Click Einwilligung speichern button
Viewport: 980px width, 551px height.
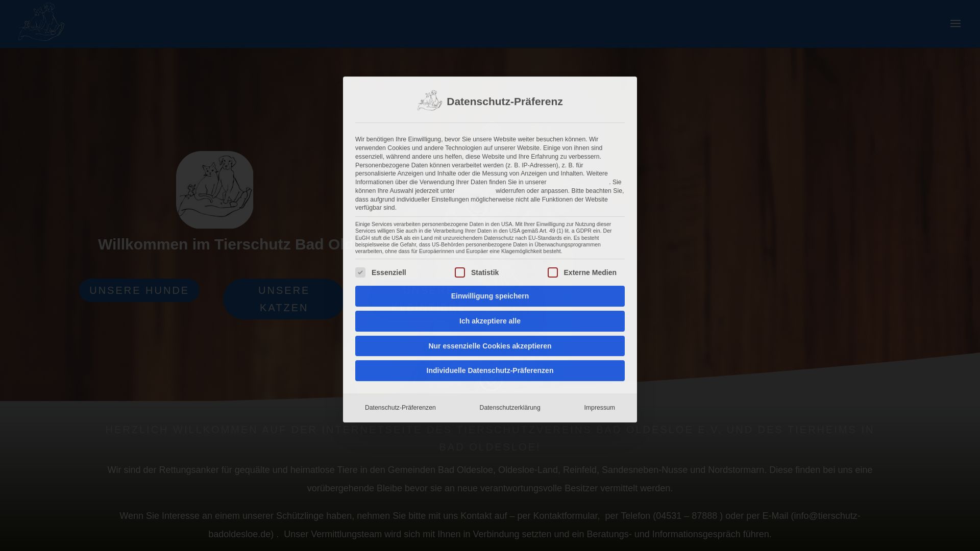(490, 296)
